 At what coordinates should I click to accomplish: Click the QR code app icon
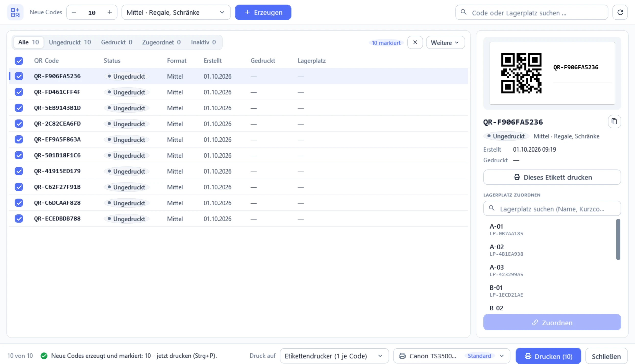pos(15,12)
